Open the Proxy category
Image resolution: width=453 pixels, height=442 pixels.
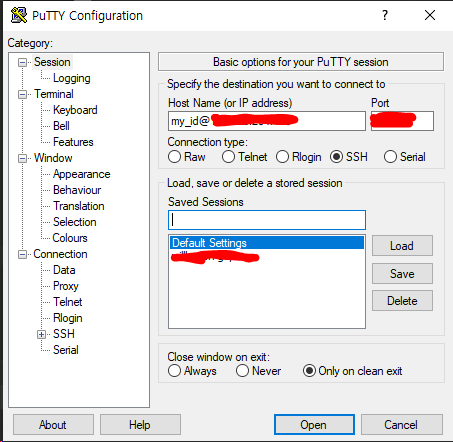pyautogui.click(x=66, y=286)
